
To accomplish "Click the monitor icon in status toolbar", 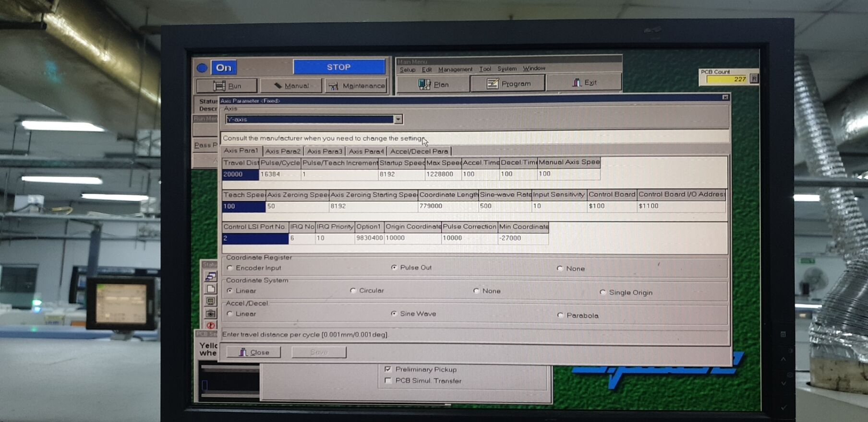I will coord(210,301).
